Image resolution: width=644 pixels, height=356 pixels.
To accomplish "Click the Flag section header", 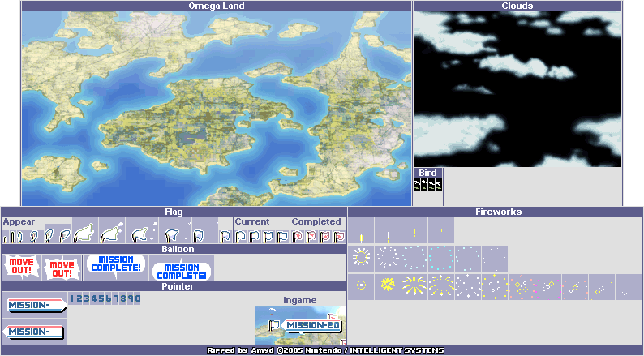I will click(174, 212).
